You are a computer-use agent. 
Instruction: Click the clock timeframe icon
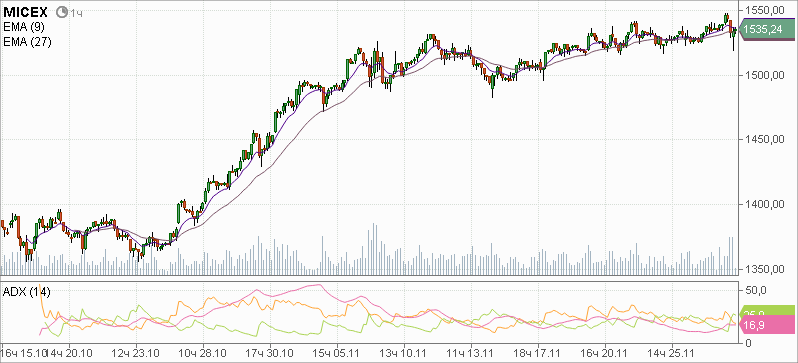pos(61,12)
